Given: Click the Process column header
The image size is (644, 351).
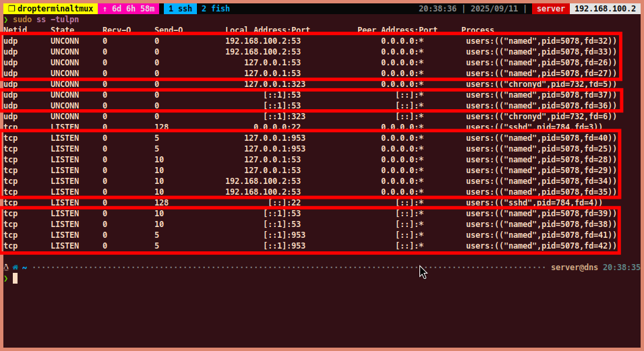Looking at the screenshot, I should pos(477,30).
